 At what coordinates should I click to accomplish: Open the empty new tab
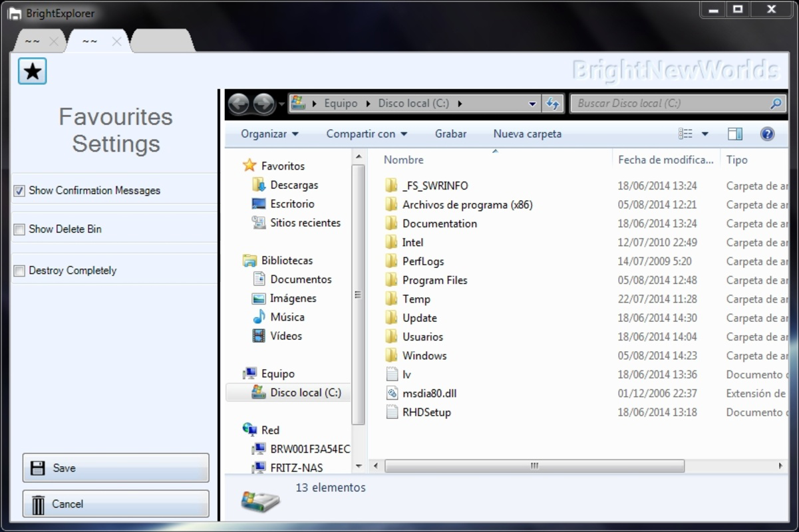162,41
